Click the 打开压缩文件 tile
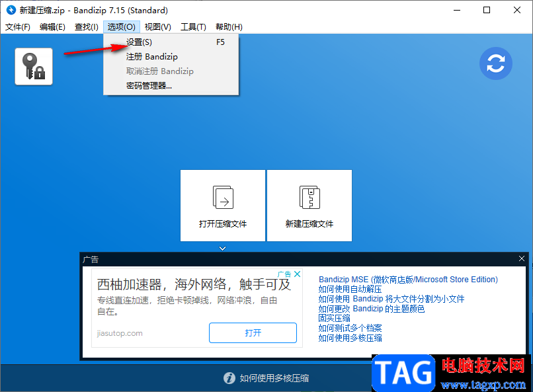This screenshot has width=533, height=392. [x=223, y=206]
